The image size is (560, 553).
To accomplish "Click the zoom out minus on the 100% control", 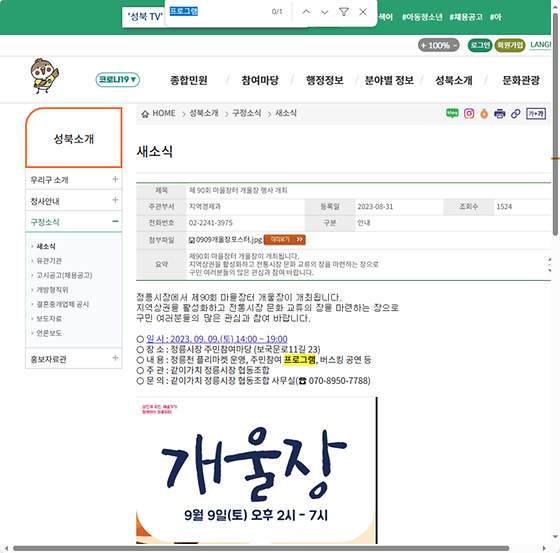I will [455, 45].
